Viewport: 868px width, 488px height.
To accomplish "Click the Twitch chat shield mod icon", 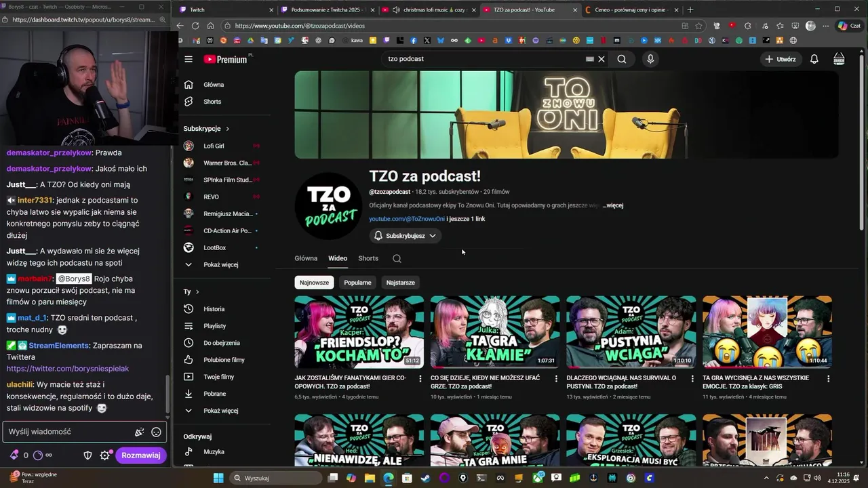I will click(x=87, y=455).
